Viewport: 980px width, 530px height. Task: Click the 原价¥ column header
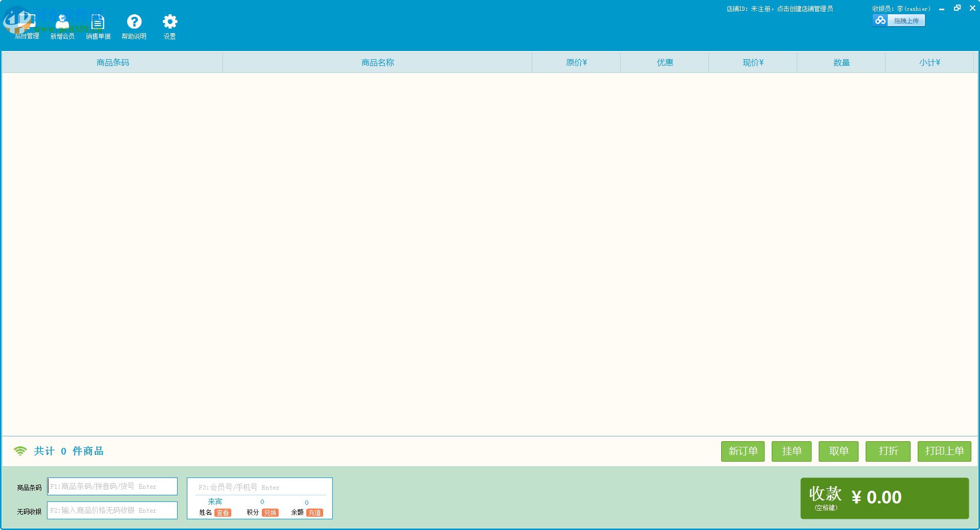(x=576, y=63)
